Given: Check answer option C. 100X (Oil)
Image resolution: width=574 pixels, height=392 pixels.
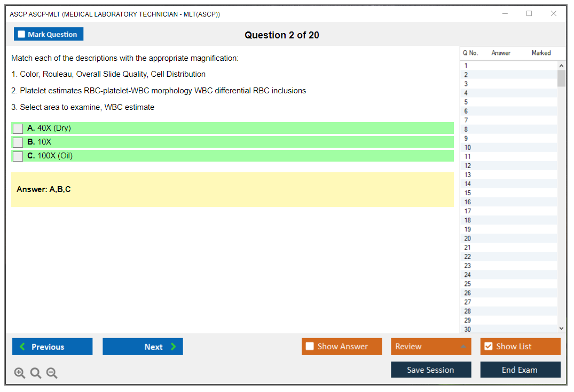Looking at the screenshot, I should tap(18, 156).
